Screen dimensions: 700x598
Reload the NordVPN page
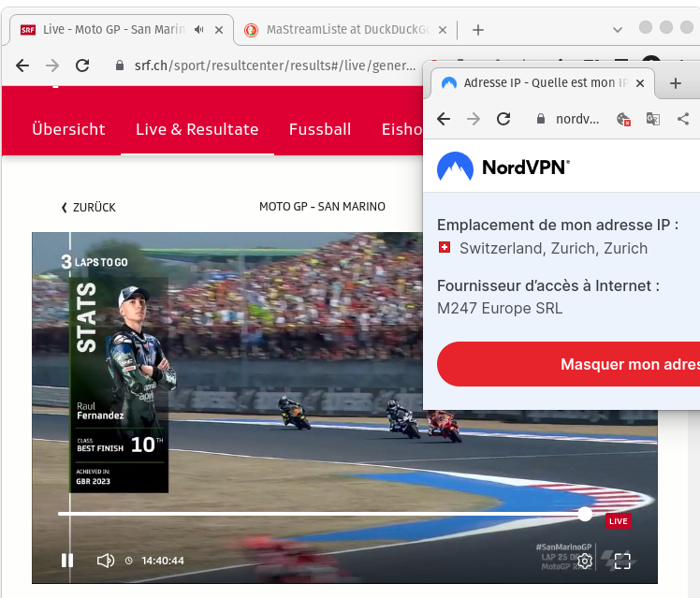(503, 119)
